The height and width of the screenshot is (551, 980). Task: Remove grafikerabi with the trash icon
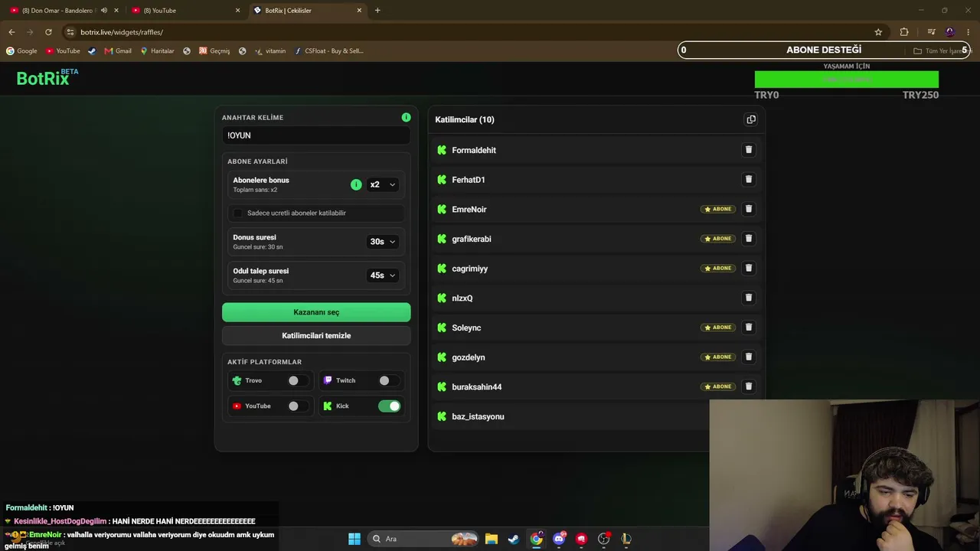click(749, 239)
